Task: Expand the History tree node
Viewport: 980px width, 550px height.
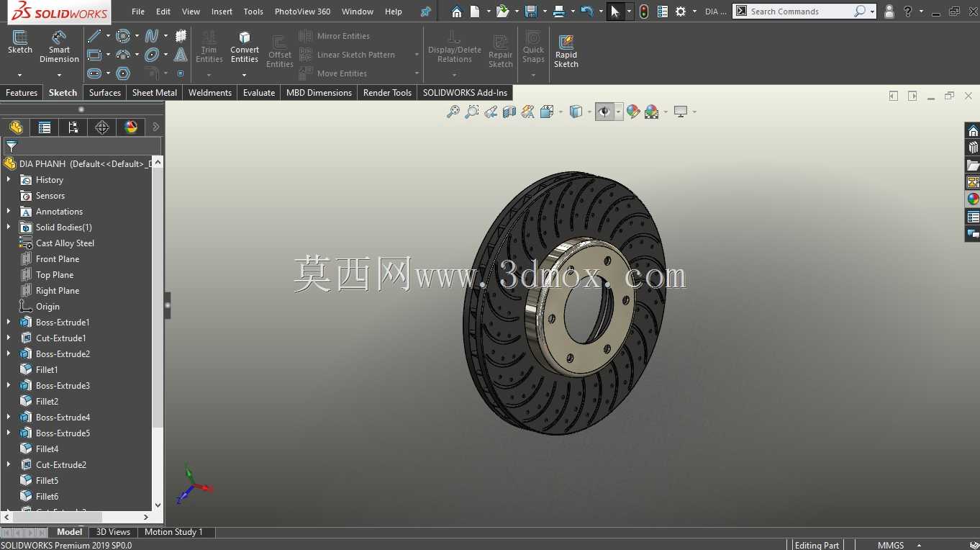Action: 9,179
